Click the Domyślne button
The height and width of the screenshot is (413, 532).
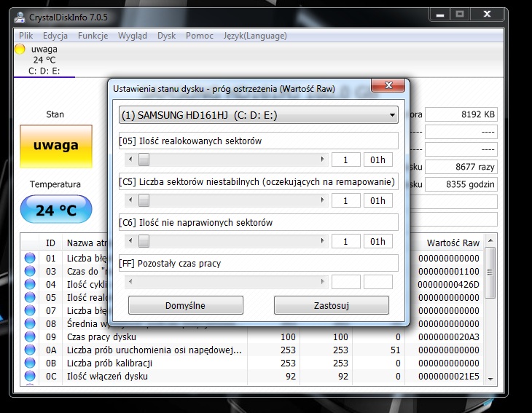(186, 305)
